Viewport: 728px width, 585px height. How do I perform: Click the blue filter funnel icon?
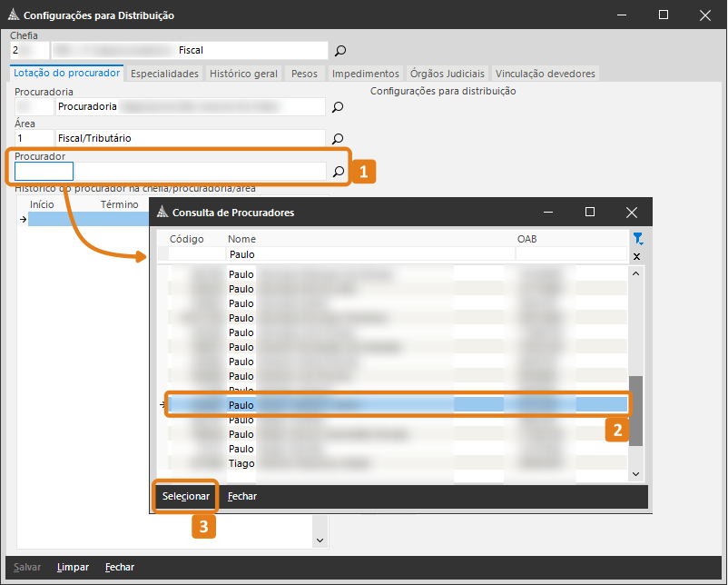coord(637,239)
